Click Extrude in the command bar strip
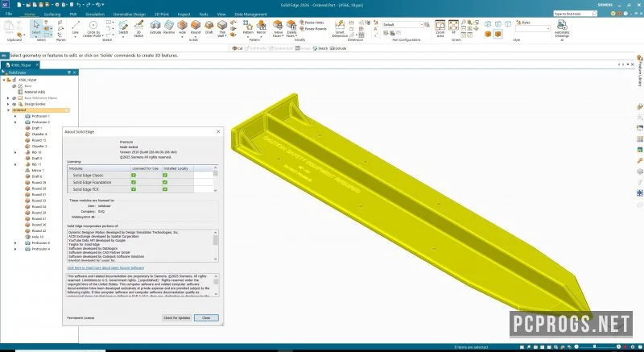Screen dimensions: 644x352 point(338,48)
